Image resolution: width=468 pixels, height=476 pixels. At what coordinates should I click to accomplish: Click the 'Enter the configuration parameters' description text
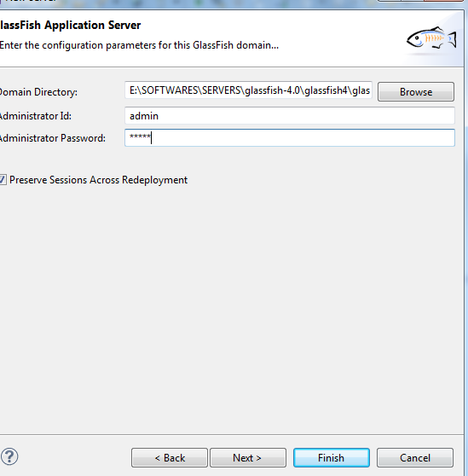tap(139, 45)
